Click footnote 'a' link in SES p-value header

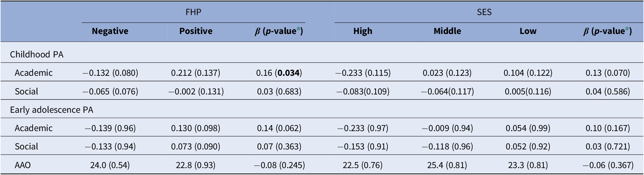[x=627, y=29]
